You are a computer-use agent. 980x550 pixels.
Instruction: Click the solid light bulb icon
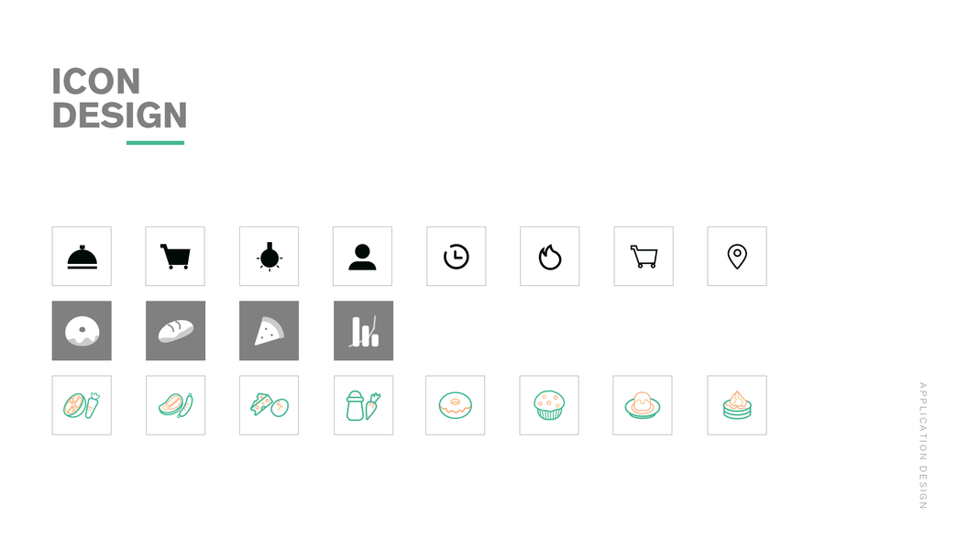coord(269,257)
